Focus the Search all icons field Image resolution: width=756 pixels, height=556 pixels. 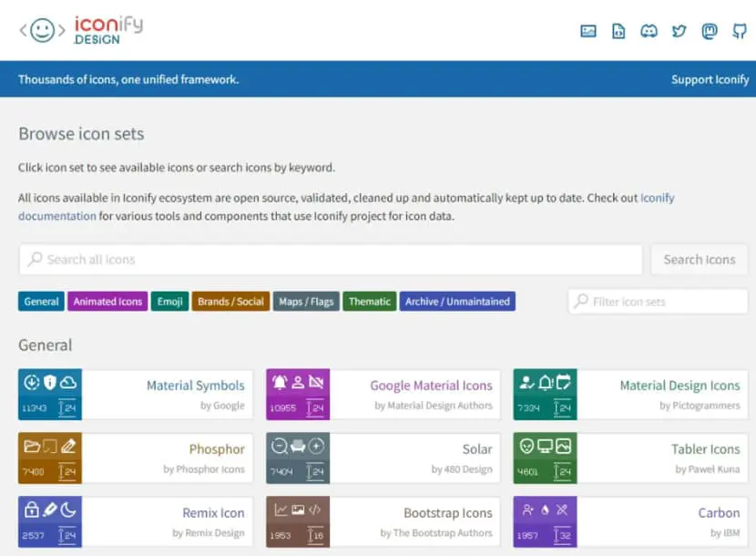coord(331,260)
